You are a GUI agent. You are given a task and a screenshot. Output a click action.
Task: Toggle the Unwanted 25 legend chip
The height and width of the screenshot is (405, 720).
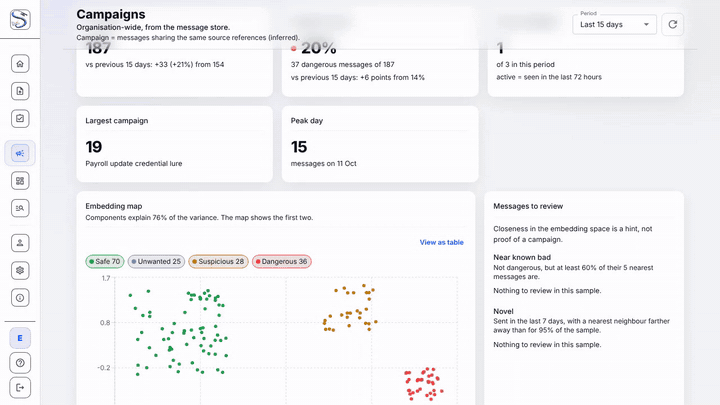[156, 261]
